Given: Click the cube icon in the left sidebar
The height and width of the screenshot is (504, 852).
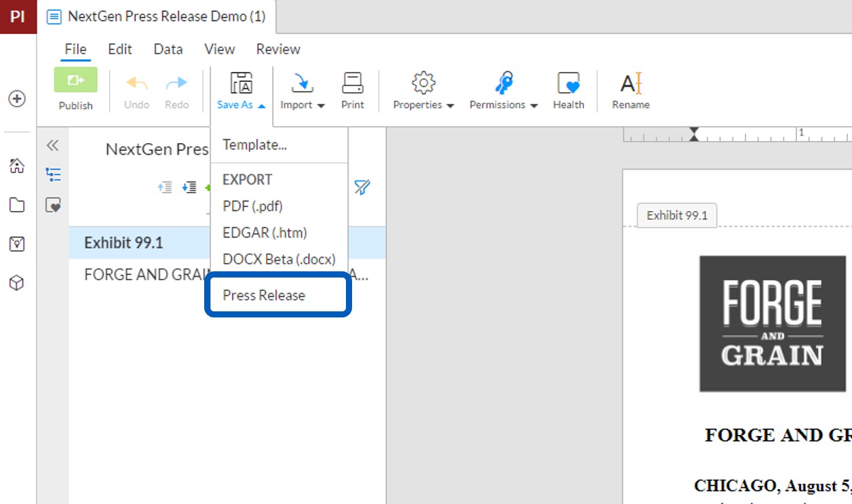Looking at the screenshot, I should (x=17, y=284).
